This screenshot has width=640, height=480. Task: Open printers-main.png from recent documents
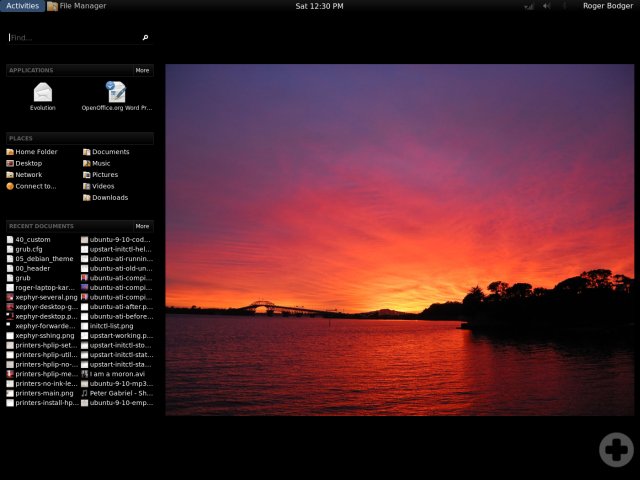coord(40,393)
